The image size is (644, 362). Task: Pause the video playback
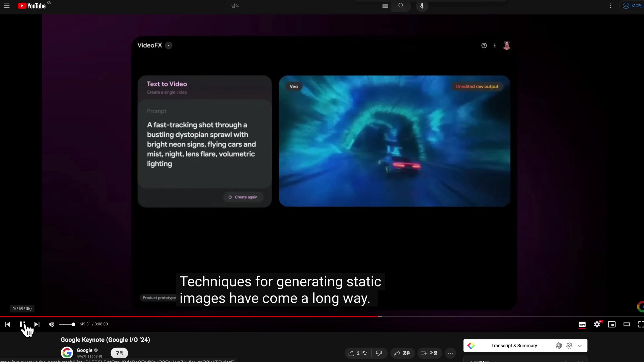pos(23,324)
